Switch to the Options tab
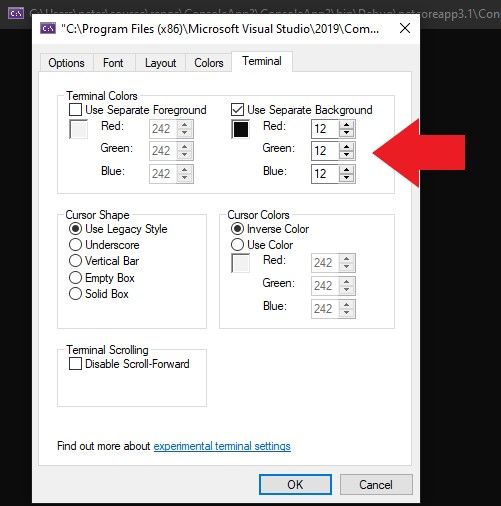This screenshot has width=501, height=506. click(x=66, y=63)
